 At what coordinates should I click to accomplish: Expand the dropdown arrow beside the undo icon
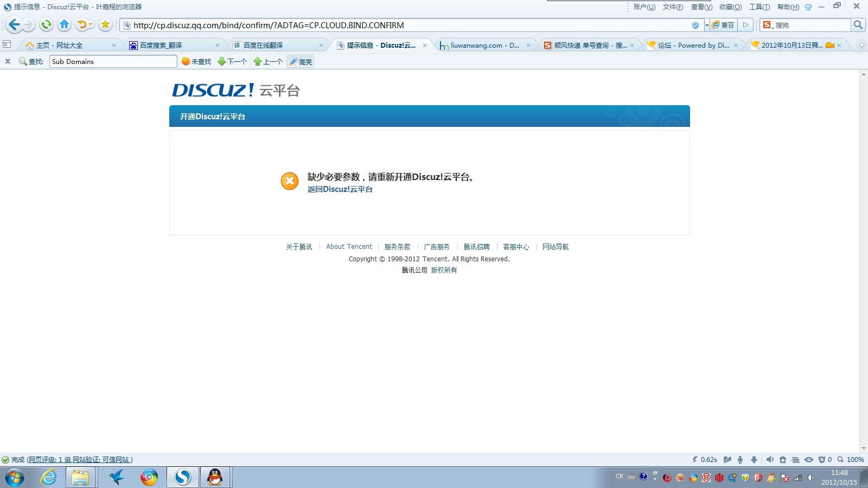click(x=91, y=25)
